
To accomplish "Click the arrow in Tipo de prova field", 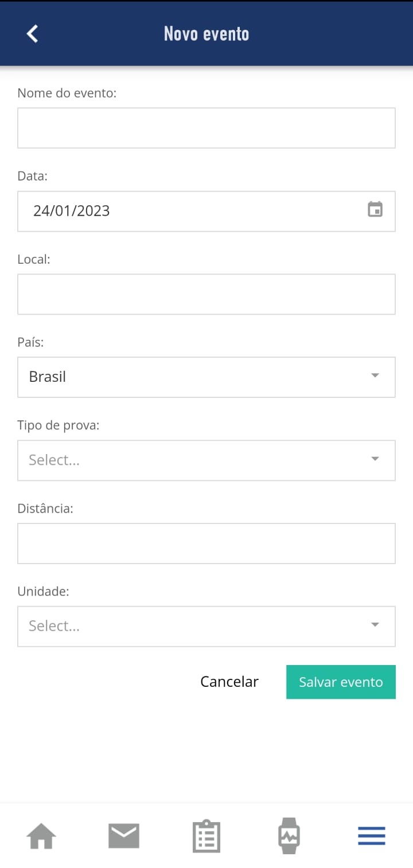I will [x=375, y=459].
